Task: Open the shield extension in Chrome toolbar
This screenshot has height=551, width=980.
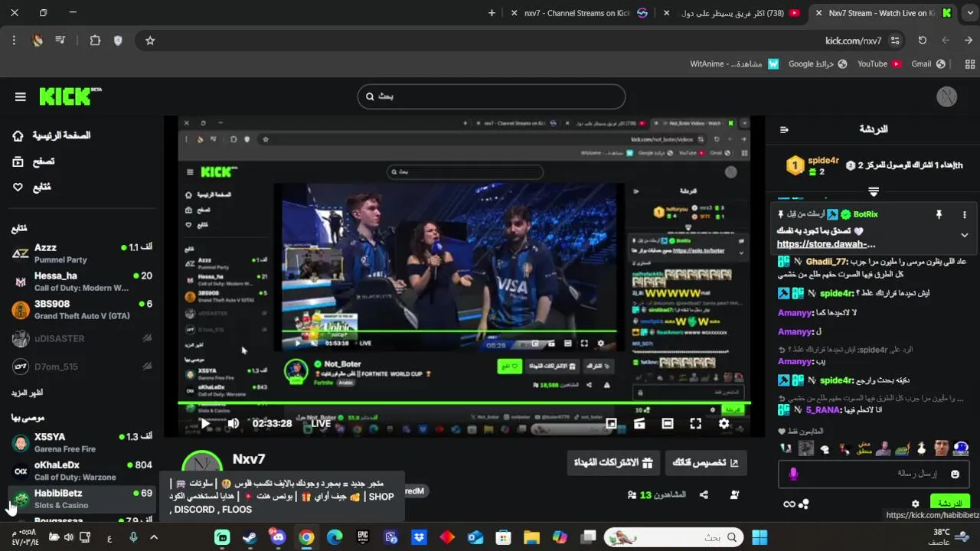Action: pos(118,41)
